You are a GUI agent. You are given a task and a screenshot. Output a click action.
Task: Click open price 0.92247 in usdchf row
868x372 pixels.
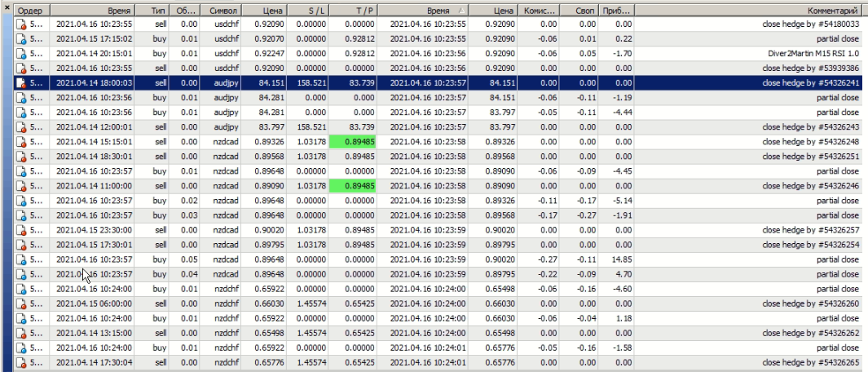click(x=270, y=54)
